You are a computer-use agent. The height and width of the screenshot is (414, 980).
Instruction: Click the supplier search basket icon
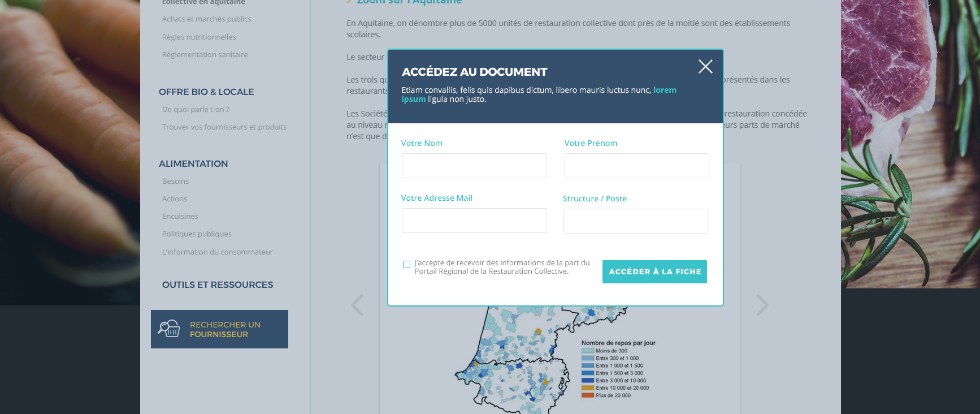(x=169, y=329)
